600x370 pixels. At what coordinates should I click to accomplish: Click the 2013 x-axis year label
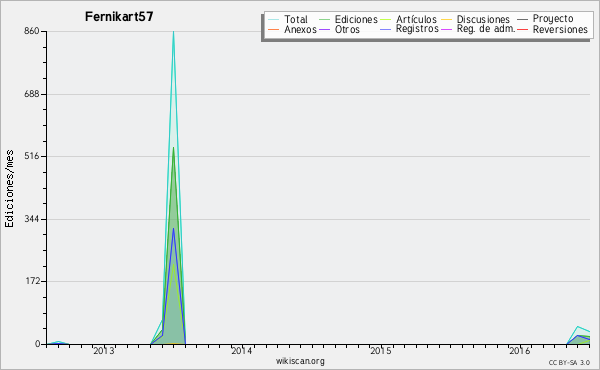pos(104,351)
